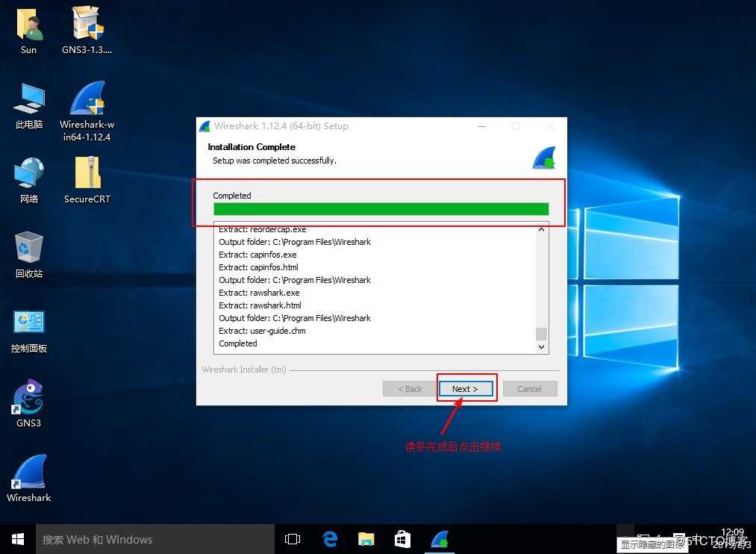Click the Cancel button in setup
756x554 pixels.
point(529,388)
